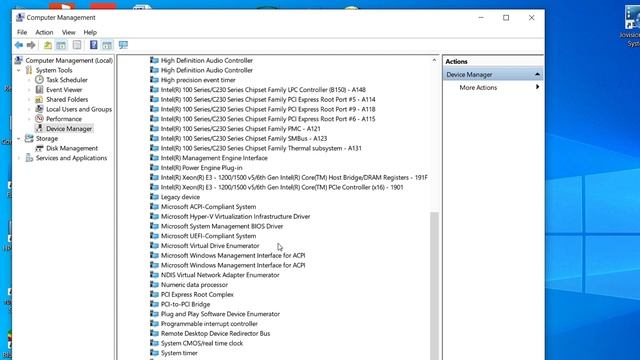This screenshot has width=640, height=360.
Task: Open the Help menu
Action: coord(90,32)
